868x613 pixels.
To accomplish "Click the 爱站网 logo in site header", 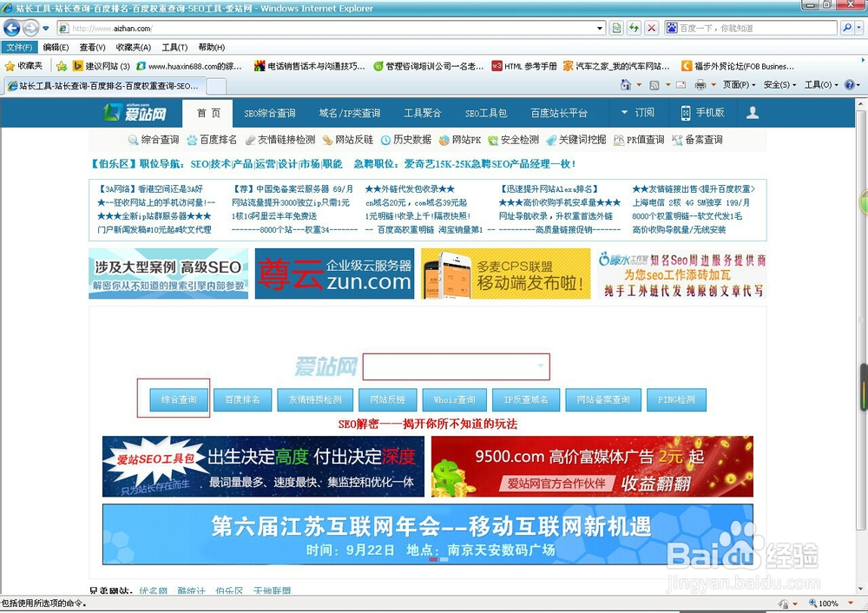I will (x=135, y=112).
